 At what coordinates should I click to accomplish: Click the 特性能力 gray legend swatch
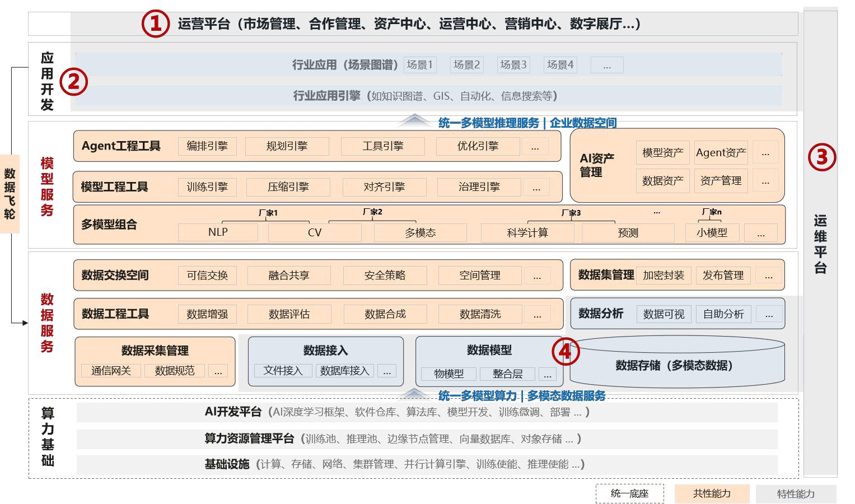click(x=796, y=494)
